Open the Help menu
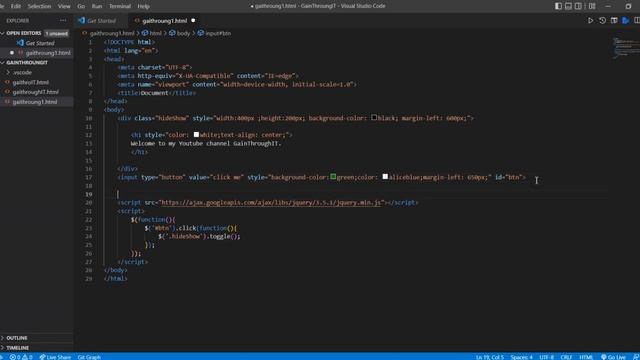Viewport: 640px width, 360px height. [x=143, y=6]
